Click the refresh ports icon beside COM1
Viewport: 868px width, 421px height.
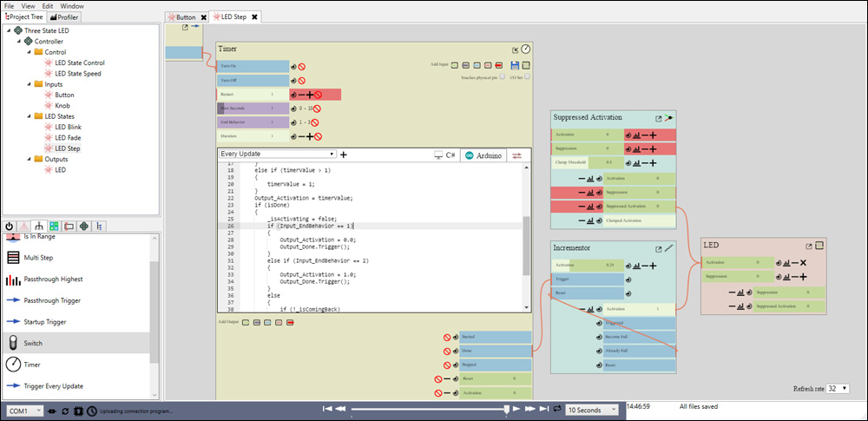pyautogui.click(x=64, y=410)
